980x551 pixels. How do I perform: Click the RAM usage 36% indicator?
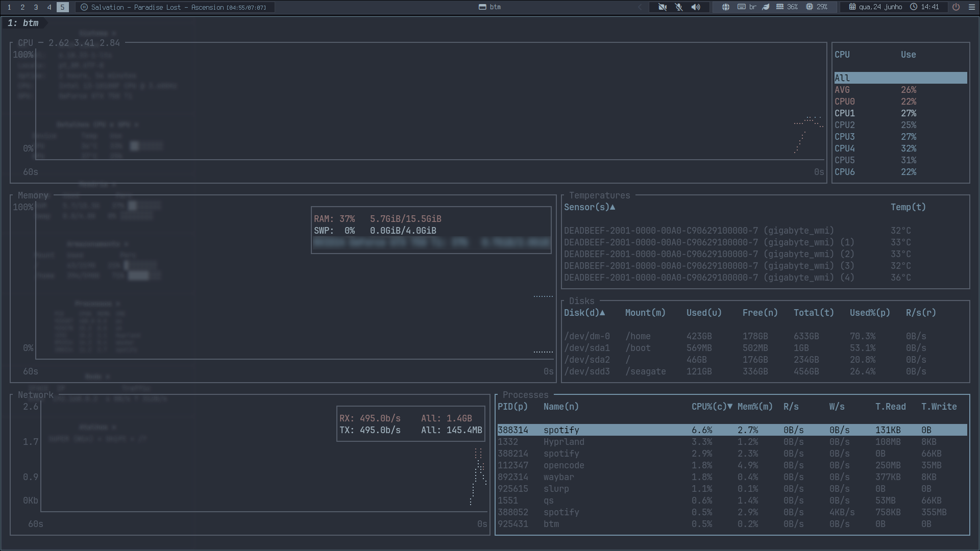click(787, 7)
